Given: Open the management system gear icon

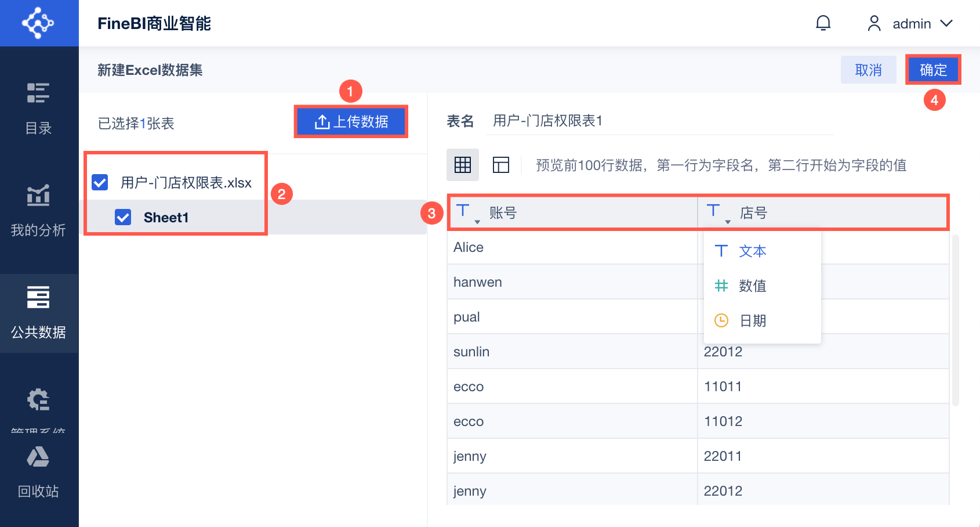Looking at the screenshot, I should point(38,400).
